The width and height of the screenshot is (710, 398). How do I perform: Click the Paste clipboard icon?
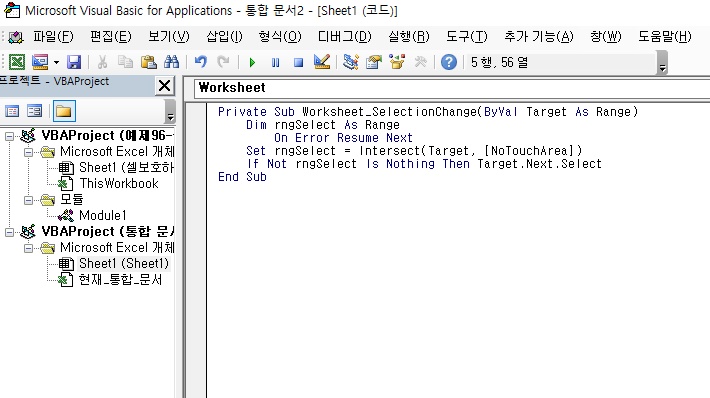(149, 62)
